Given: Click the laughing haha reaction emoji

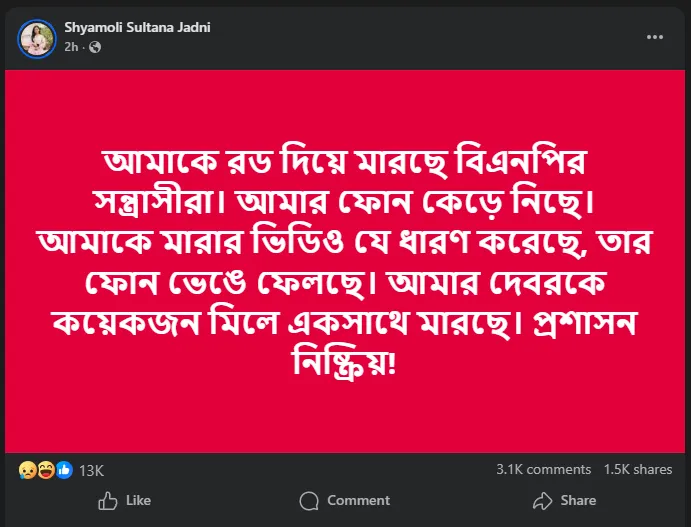Looking at the screenshot, I should [x=45, y=469].
